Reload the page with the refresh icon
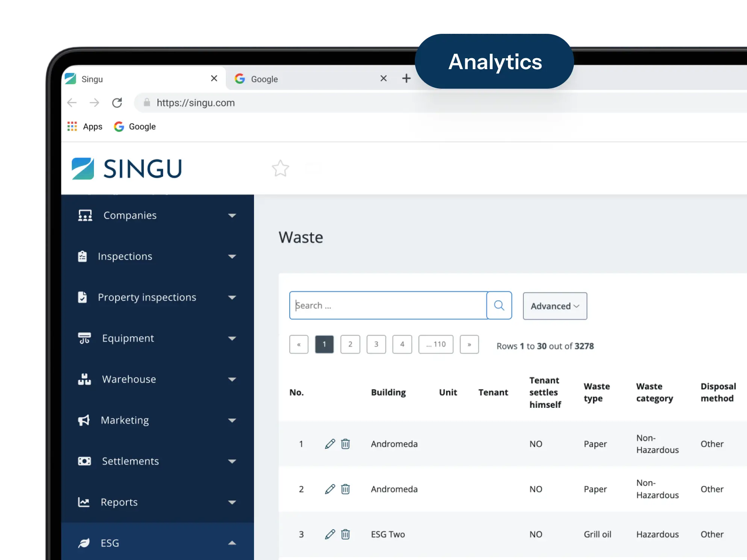This screenshot has width=747, height=560. coord(117,103)
